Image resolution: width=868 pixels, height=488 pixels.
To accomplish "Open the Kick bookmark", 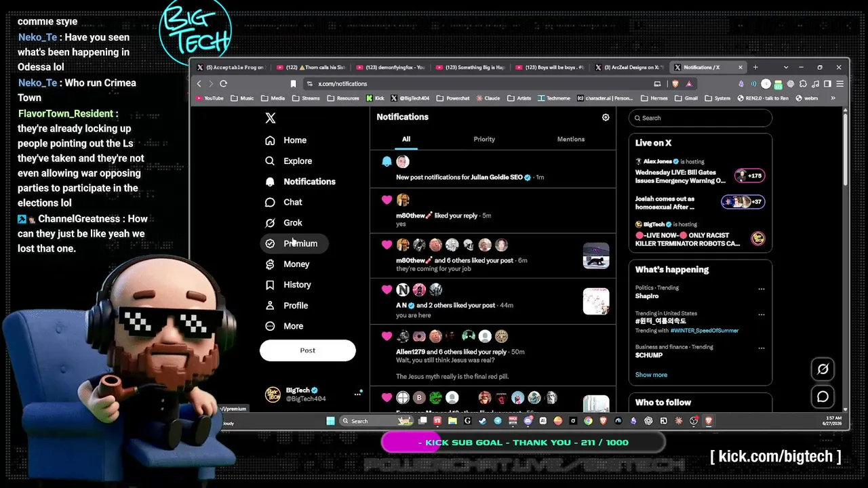I will pos(375,98).
